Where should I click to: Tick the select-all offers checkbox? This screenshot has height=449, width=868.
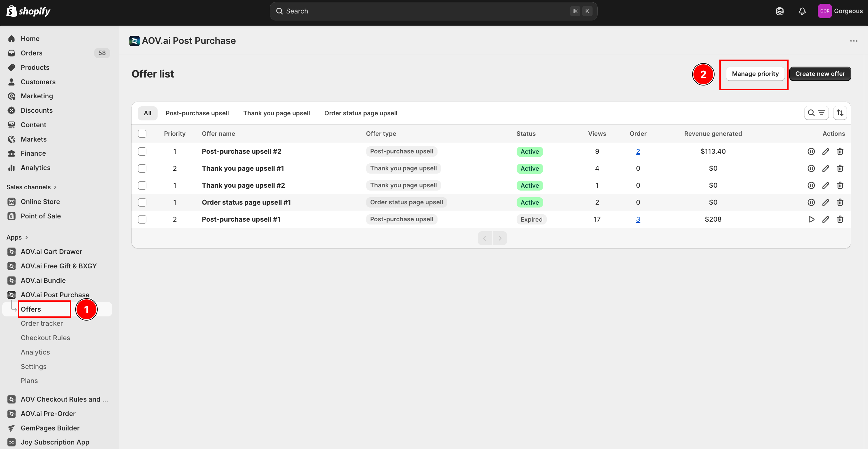(x=142, y=134)
